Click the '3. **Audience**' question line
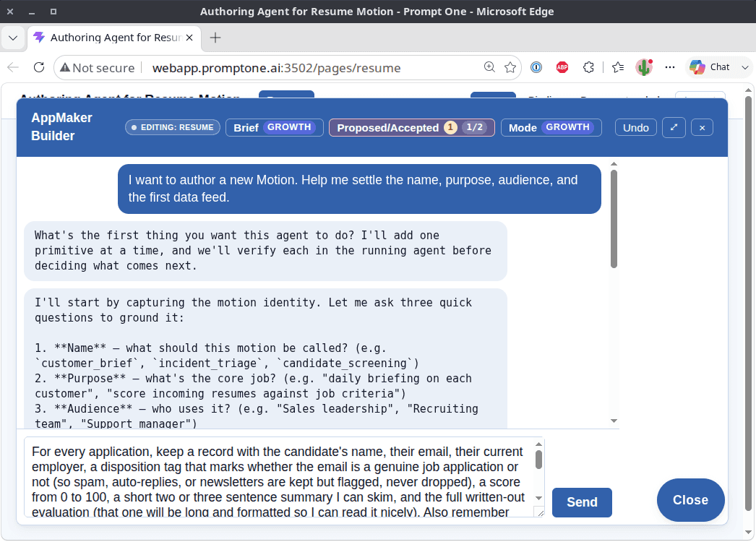 point(257,416)
